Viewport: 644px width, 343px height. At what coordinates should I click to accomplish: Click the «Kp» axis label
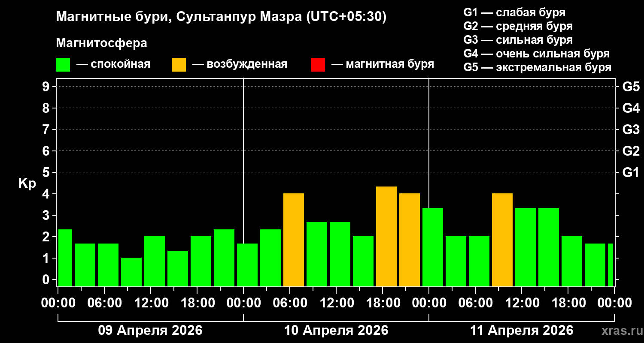click(x=27, y=184)
